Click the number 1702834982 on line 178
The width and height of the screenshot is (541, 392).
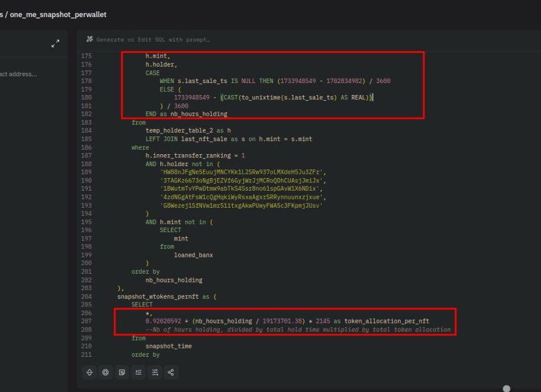(344, 81)
